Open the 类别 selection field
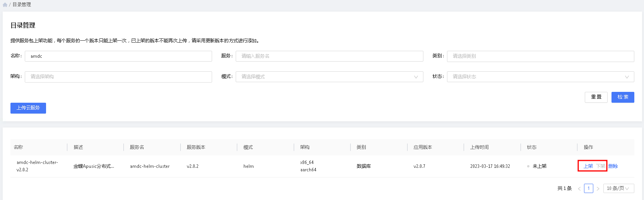The height and width of the screenshot is (200, 644). (x=540, y=56)
